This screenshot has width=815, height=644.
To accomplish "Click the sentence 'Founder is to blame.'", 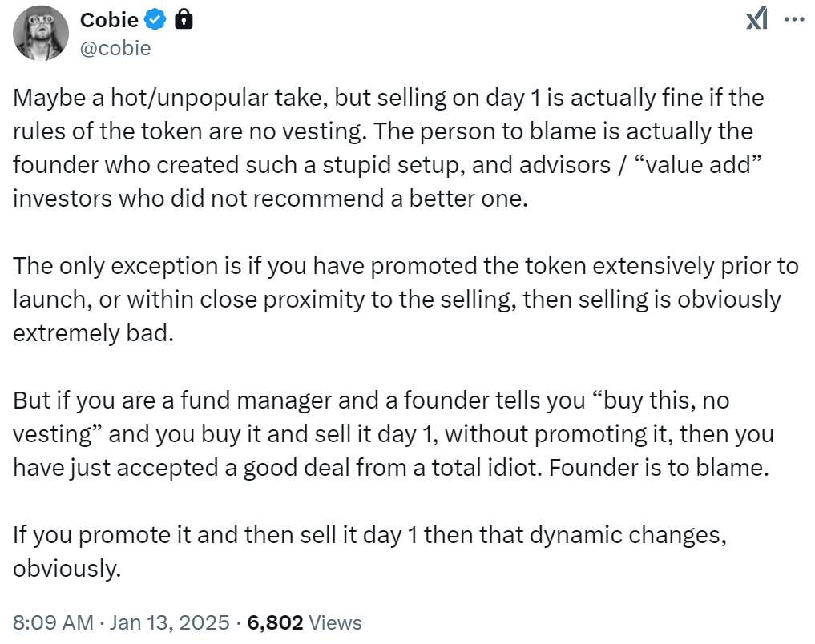I will pyautogui.click(x=659, y=468).
